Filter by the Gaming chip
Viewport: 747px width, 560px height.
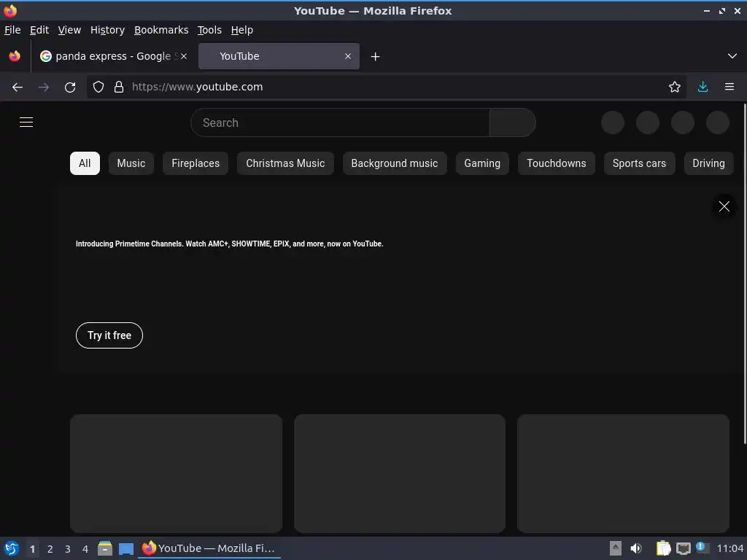pos(482,163)
